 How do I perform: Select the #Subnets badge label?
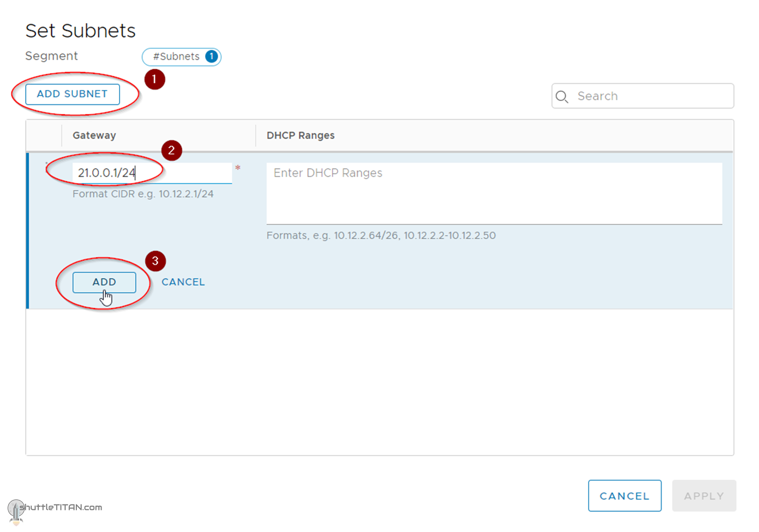click(x=176, y=57)
